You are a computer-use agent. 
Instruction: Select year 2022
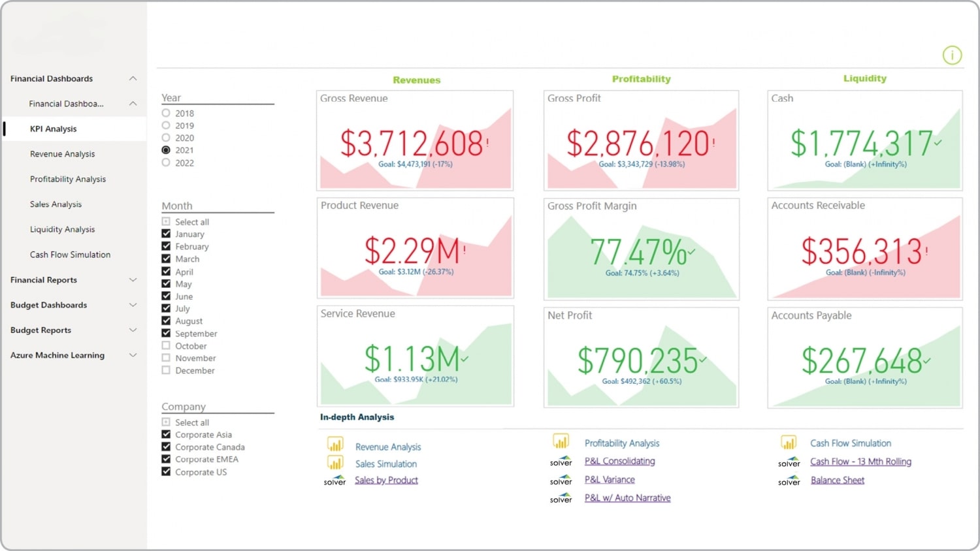166,163
